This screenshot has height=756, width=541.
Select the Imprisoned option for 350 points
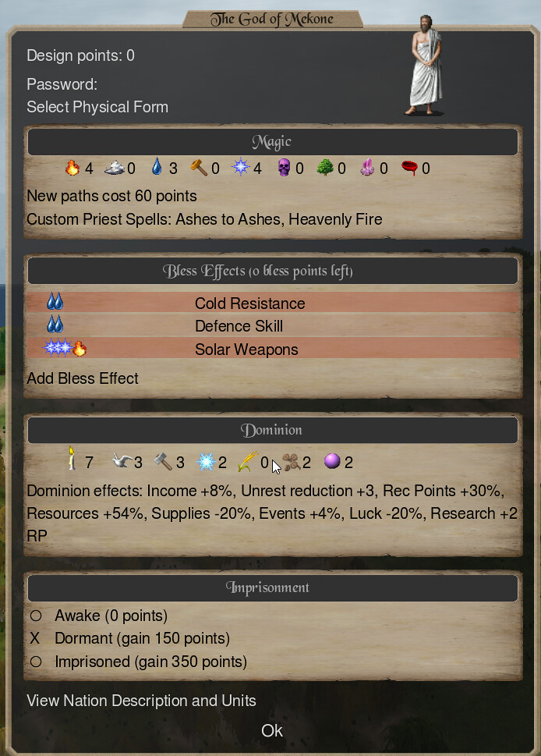(138, 662)
